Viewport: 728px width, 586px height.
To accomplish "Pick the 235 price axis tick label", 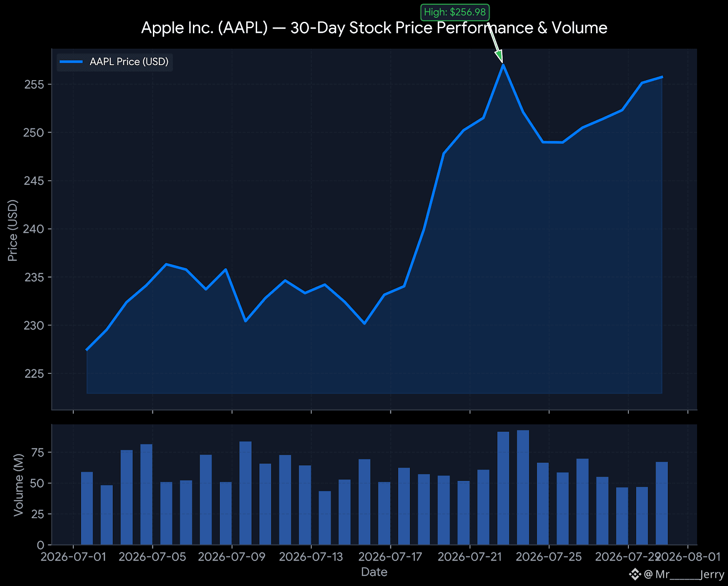I will coord(34,277).
